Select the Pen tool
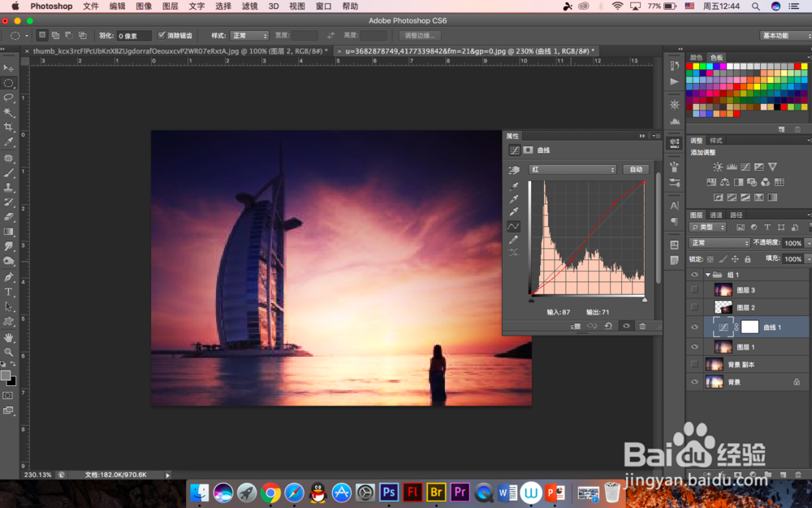The image size is (812, 508). coord(8,277)
